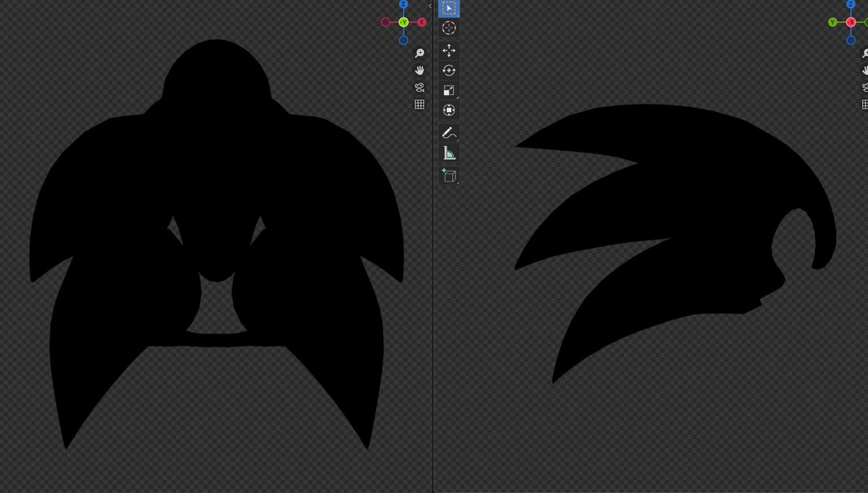Click green -Y center of left gizmo
This screenshot has height=493, width=868.
(x=404, y=22)
